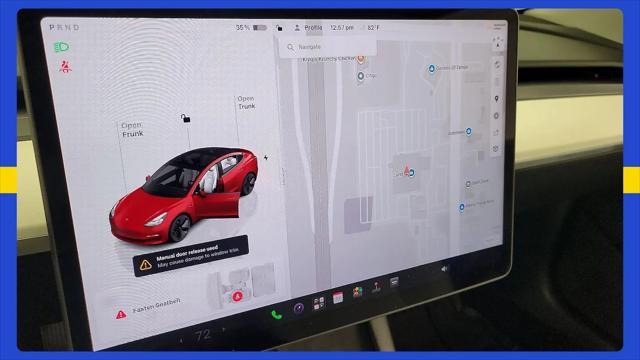Tap the red seat icon in the bottom card
640x360 pixels.
(x=238, y=296)
